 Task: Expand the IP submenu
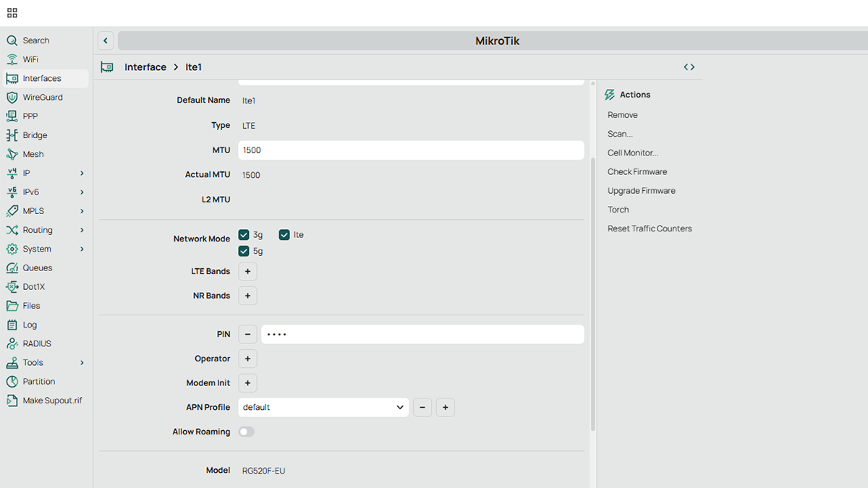click(x=82, y=174)
